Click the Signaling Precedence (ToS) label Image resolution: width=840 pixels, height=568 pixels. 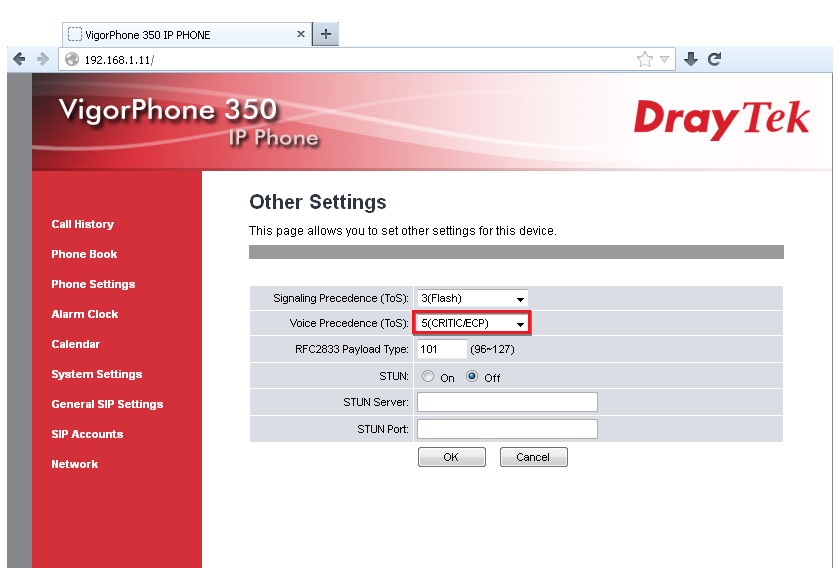pos(341,298)
